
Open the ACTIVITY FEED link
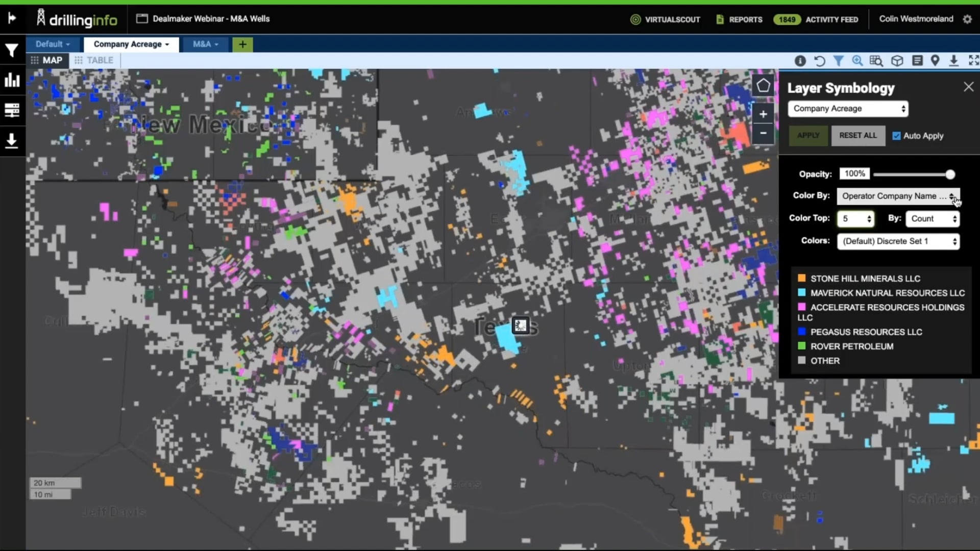[x=831, y=19]
